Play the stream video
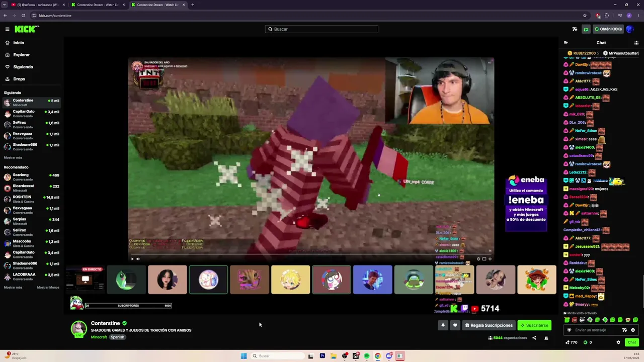The image size is (644, 362). coord(132,259)
